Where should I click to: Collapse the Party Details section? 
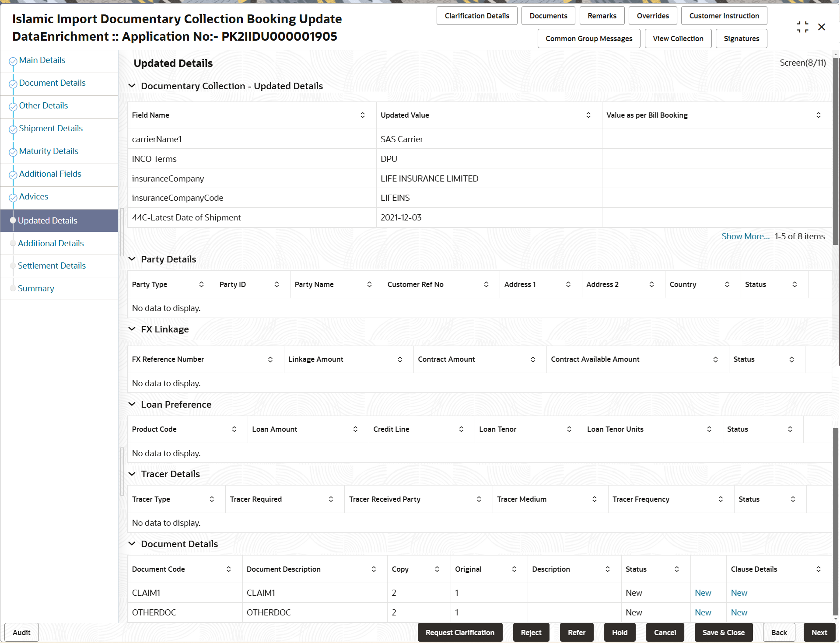pyautogui.click(x=132, y=259)
